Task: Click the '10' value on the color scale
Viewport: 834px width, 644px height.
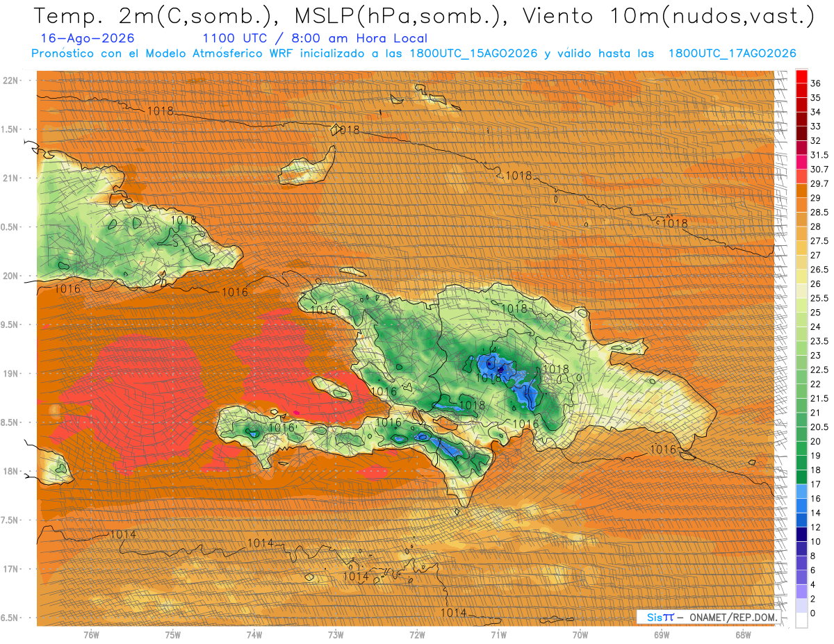Action: [x=816, y=542]
